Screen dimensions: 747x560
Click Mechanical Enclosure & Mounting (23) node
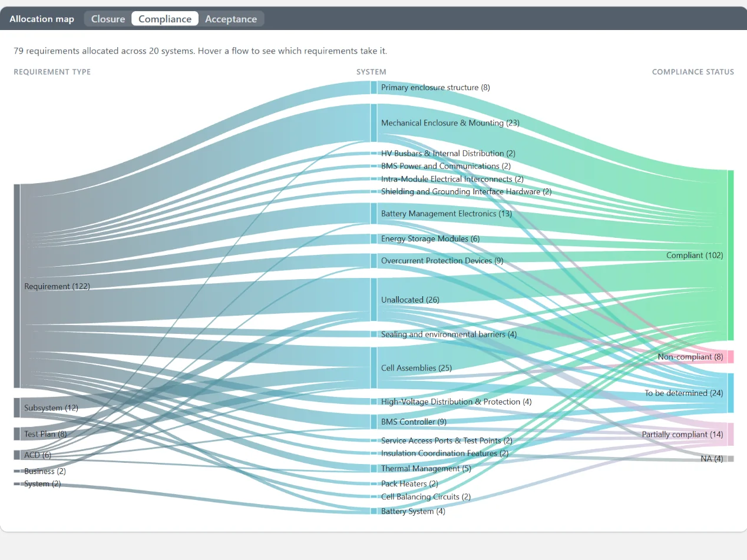450,123
